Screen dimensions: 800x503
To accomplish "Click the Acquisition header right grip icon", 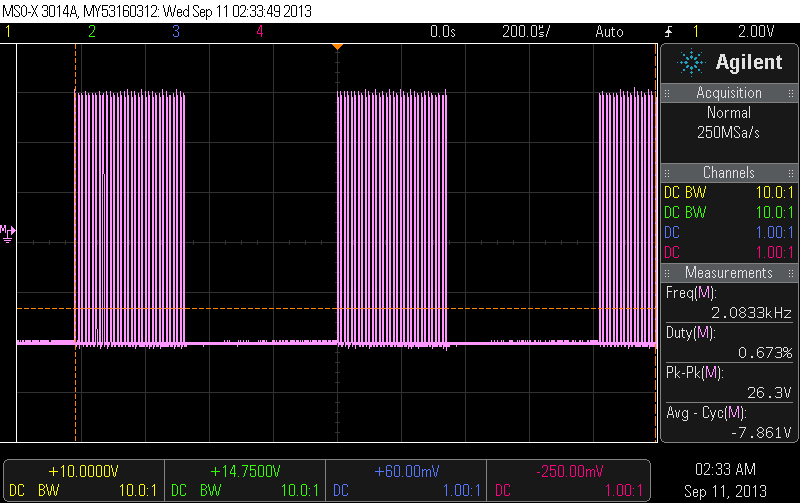I will [x=791, y=93].
